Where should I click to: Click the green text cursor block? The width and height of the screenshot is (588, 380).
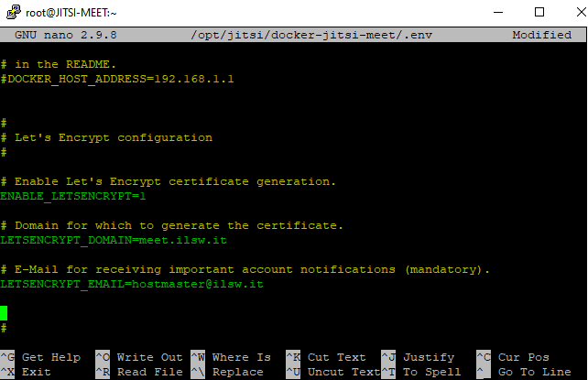[4, 313]
